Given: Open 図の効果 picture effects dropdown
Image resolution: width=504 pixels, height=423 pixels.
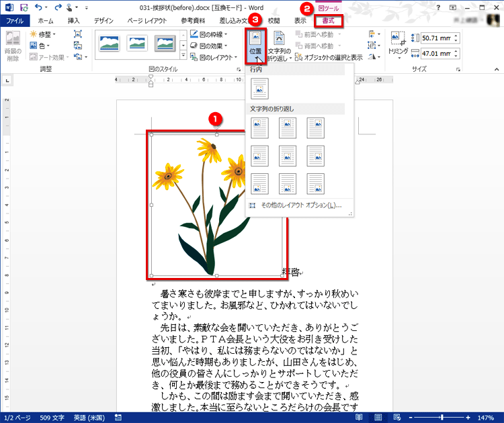Looking at the screenshot, I should tap(208, 46).
